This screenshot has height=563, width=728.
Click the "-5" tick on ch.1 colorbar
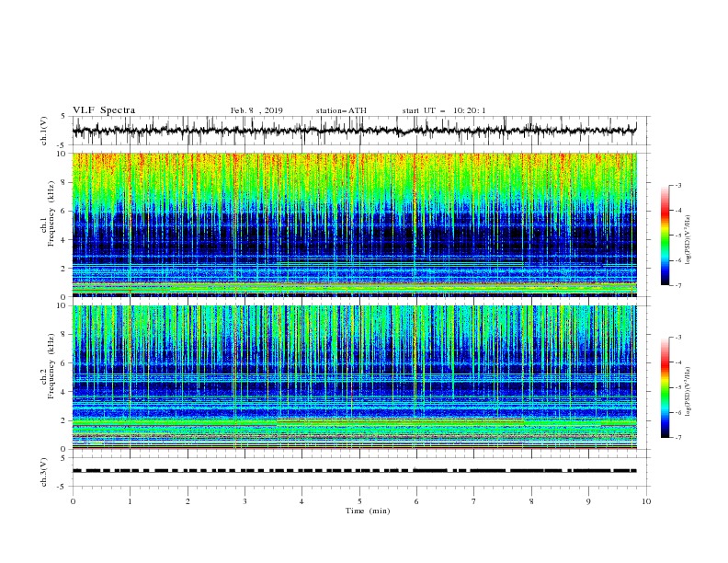pyautogui.click(x=678, y=236)
